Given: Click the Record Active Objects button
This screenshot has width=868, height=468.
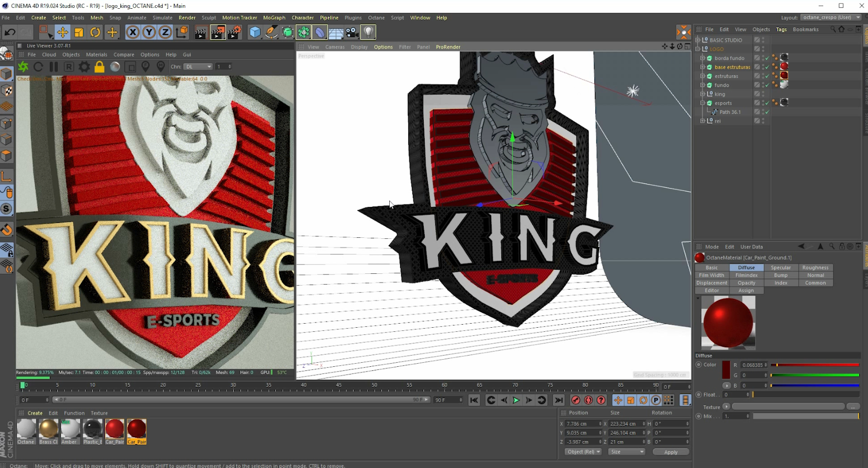Looking at the screenshot, I should [x=575, y=400].
